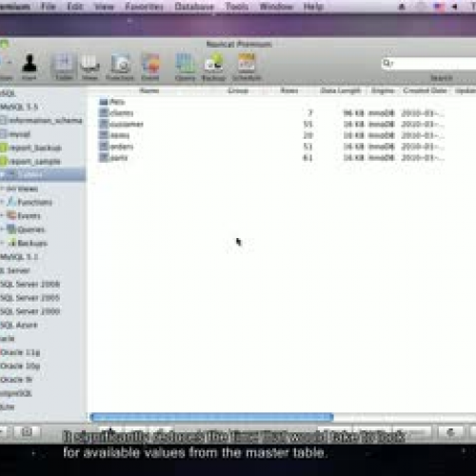Viewport: 476px width, 476px height.
Task: Click the magnifier icon in search box
Action: point(387,64)
